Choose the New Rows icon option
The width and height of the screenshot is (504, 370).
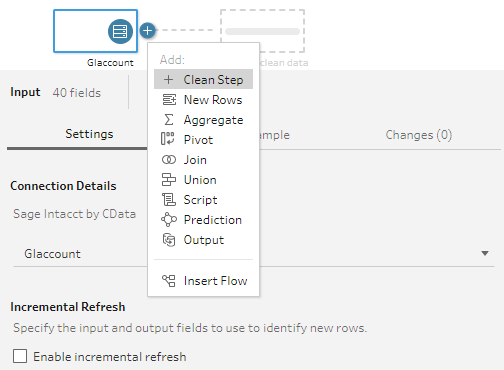(169, 100)
